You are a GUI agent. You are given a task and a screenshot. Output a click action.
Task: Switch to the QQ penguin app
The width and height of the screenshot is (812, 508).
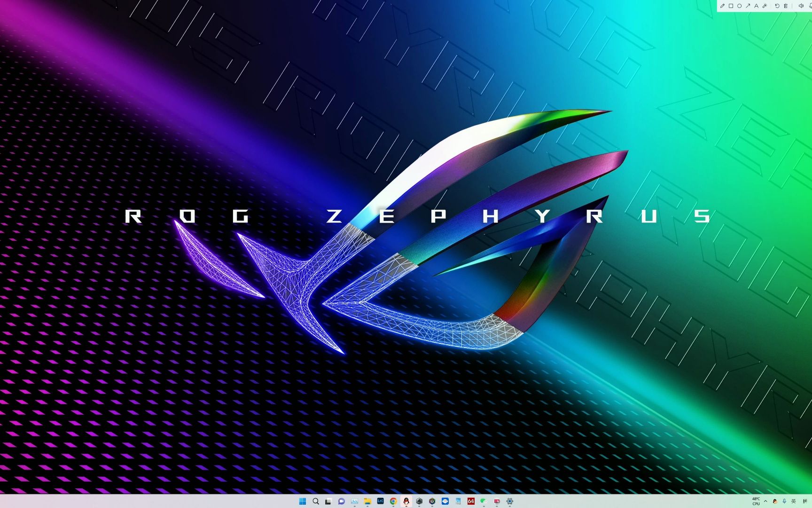(406, 501)
